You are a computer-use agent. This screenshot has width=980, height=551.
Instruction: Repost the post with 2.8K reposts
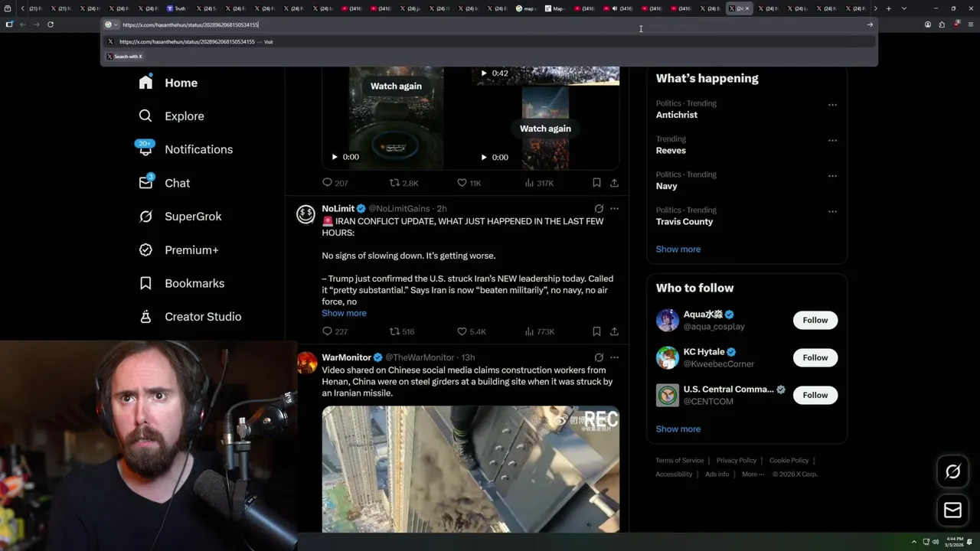point(403,183)
